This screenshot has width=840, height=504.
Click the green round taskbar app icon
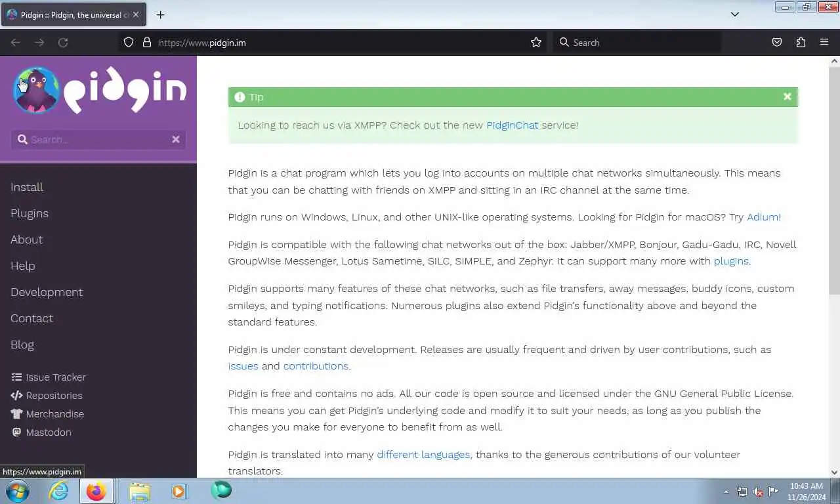tap(221, 490)
